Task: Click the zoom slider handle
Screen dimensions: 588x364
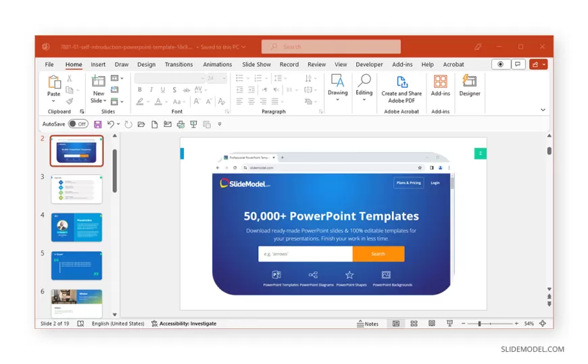Action: [479, 323]
